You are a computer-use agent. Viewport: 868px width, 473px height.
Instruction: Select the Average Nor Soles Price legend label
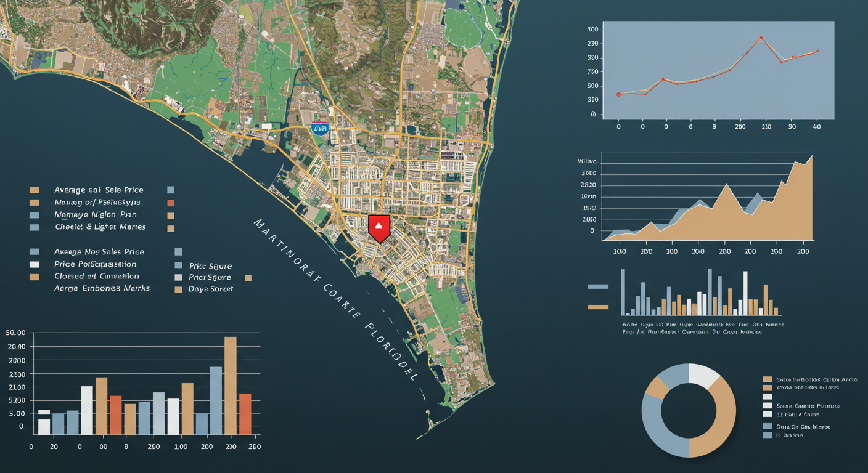[99, 252]
